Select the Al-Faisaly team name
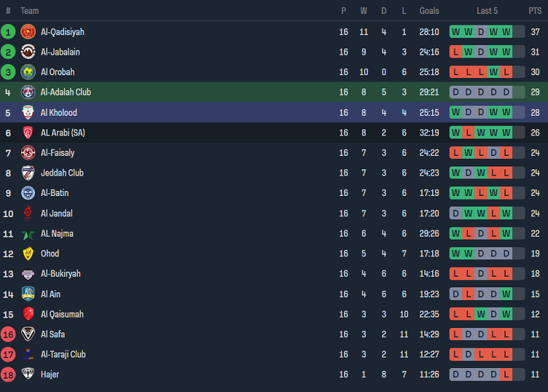 [x=58, y=152]
